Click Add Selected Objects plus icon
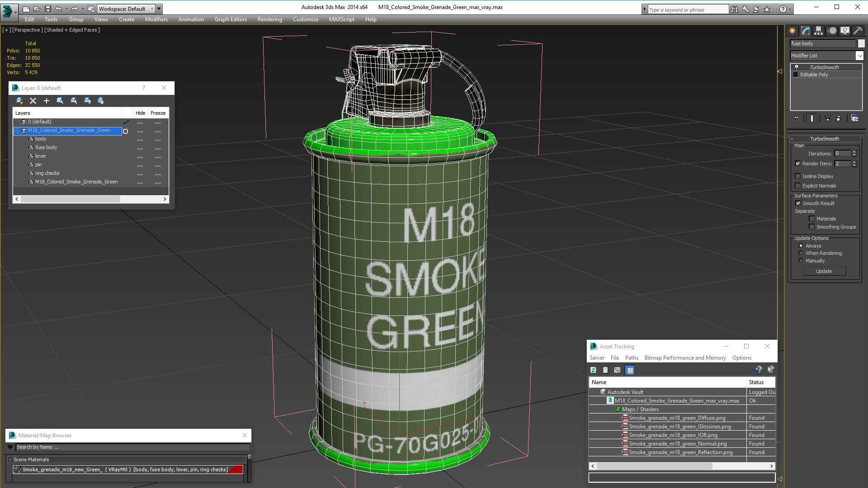 (x=46, y=101)
